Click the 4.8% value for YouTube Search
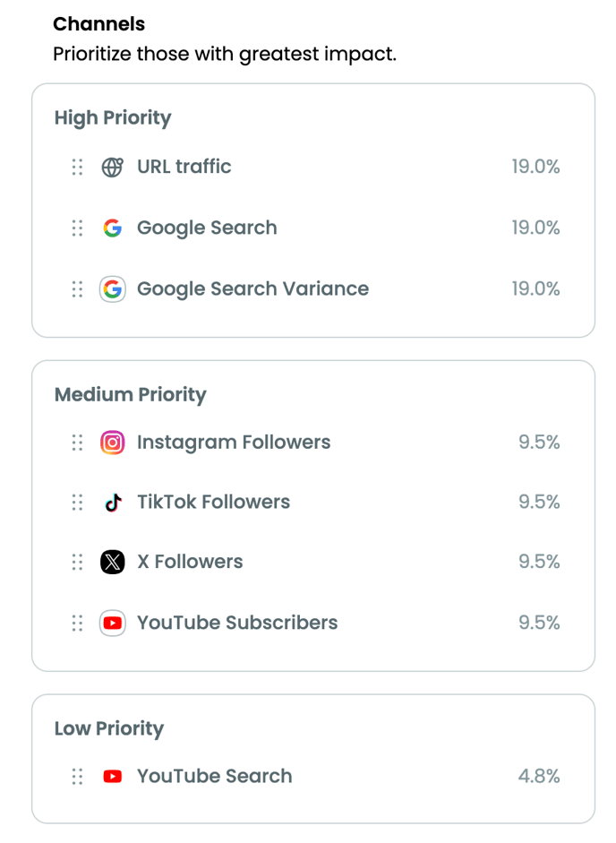 tap(539, 777)
